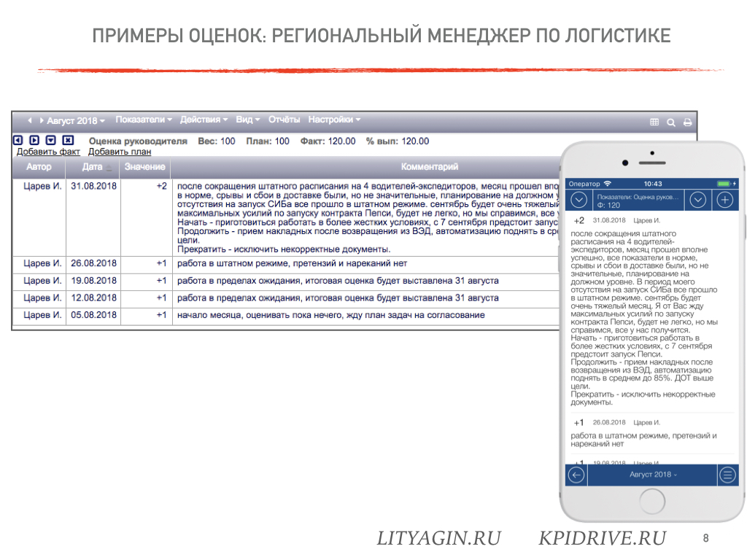
Task: Open the Вид menu
Action: tap(248, 120)
